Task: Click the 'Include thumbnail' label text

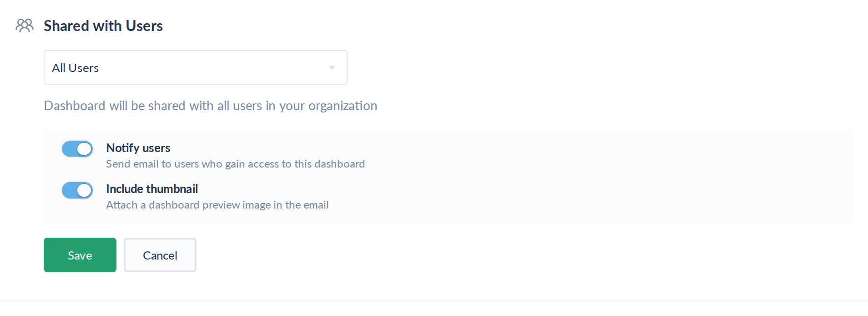Action: pos(152,189)
